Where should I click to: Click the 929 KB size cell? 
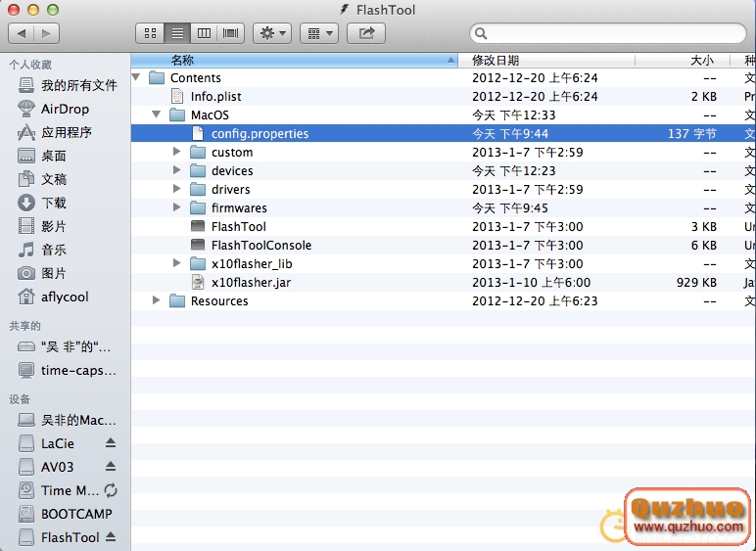[696, 282]
